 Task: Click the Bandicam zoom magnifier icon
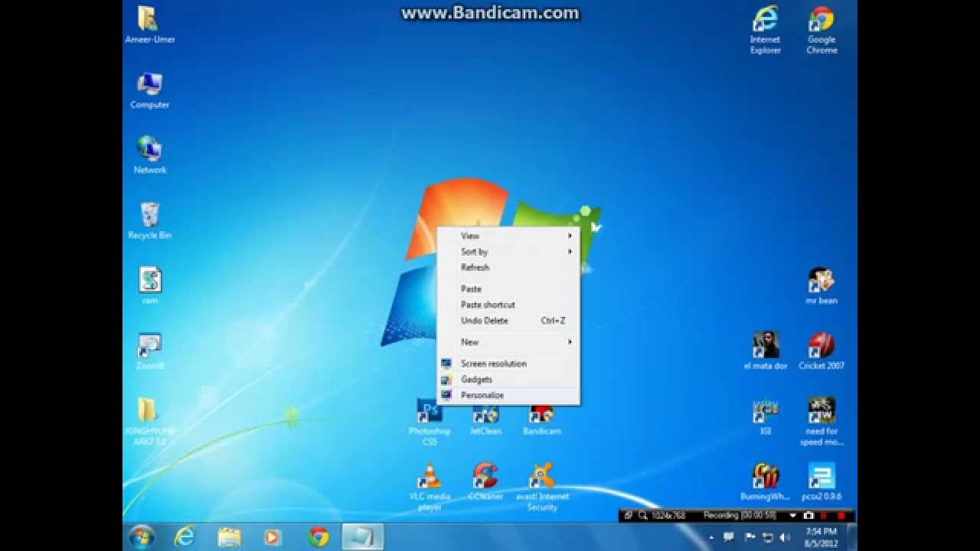point(643,516)
